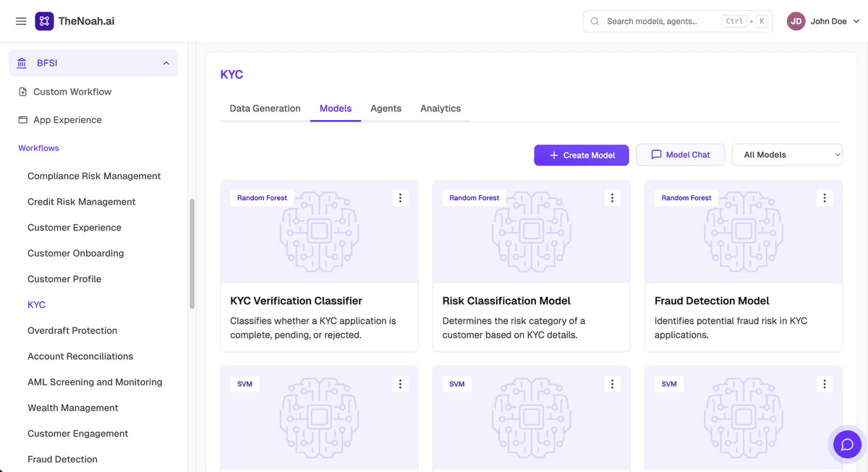Click the JD user avatar
The height and width of the screenshot is (472, 868).
tap(796, 21)
